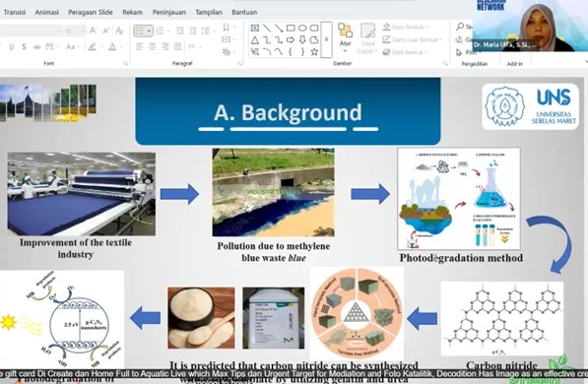Toggle strikethrough formatting
This screenshot has height=384, width=588.
[36, 47]
